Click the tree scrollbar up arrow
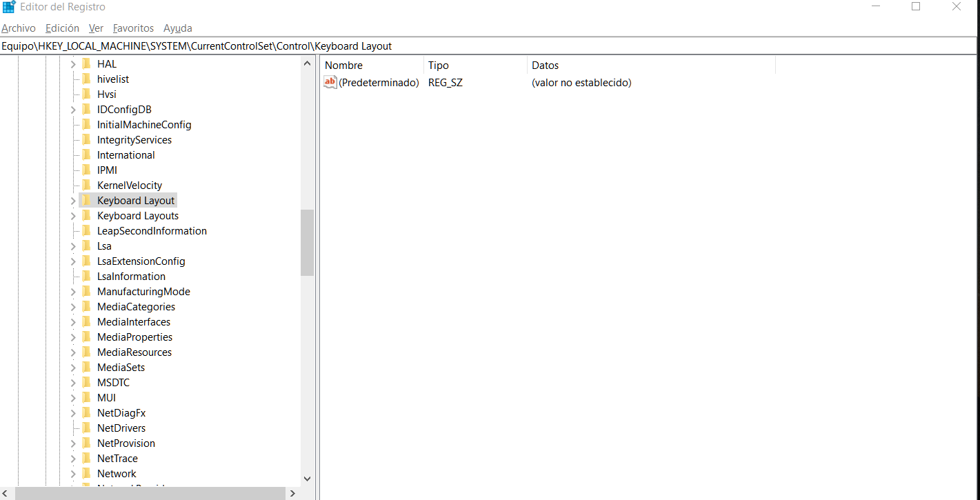Image resolution: width=980 pixels, height=500 pixels. click(308, 63)
